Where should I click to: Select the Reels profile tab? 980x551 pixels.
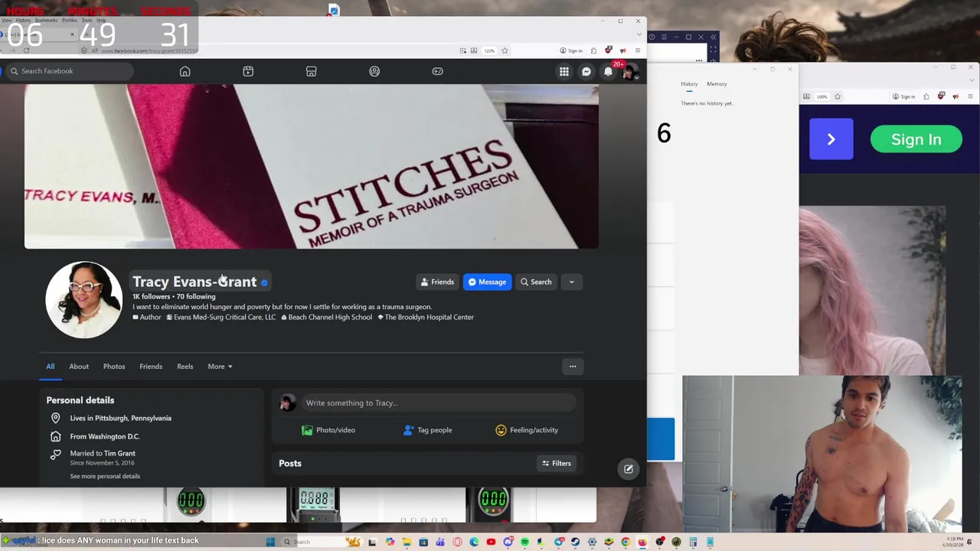[185, 367]
